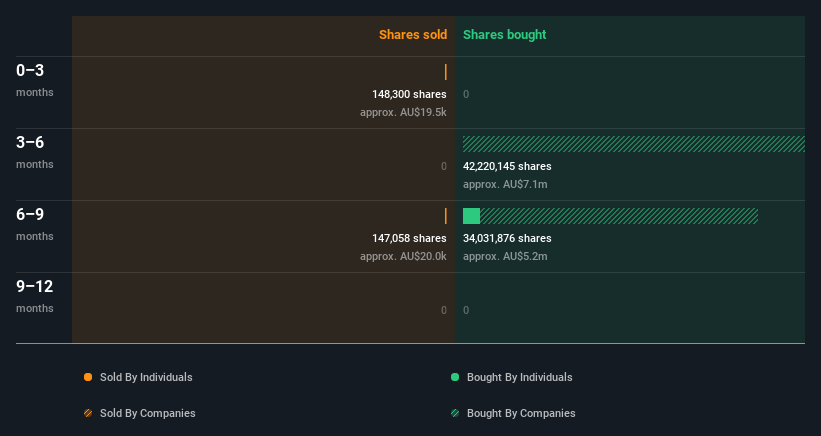
Task: Click the orange Sold By Individuals legend dot
Action: point(88,377)
